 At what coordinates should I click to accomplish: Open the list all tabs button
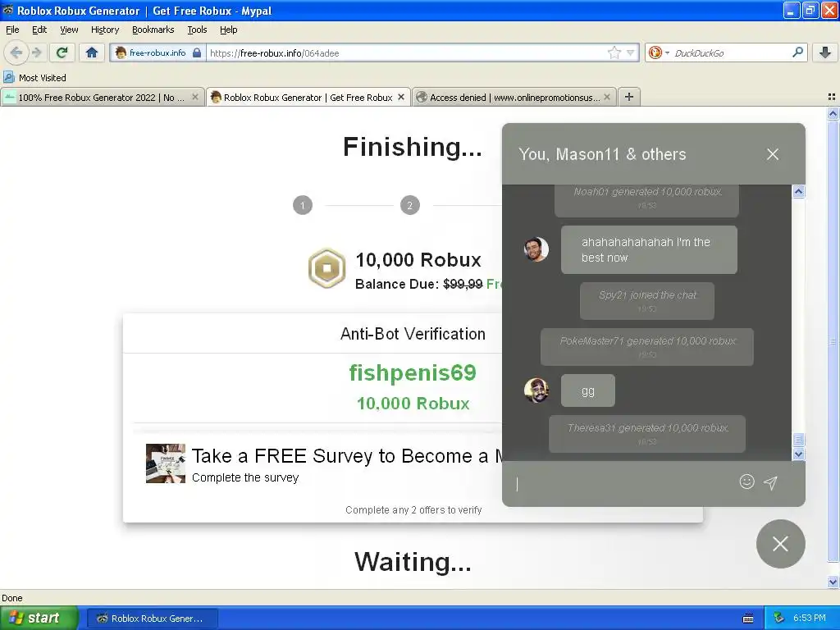tap(832, 97)
